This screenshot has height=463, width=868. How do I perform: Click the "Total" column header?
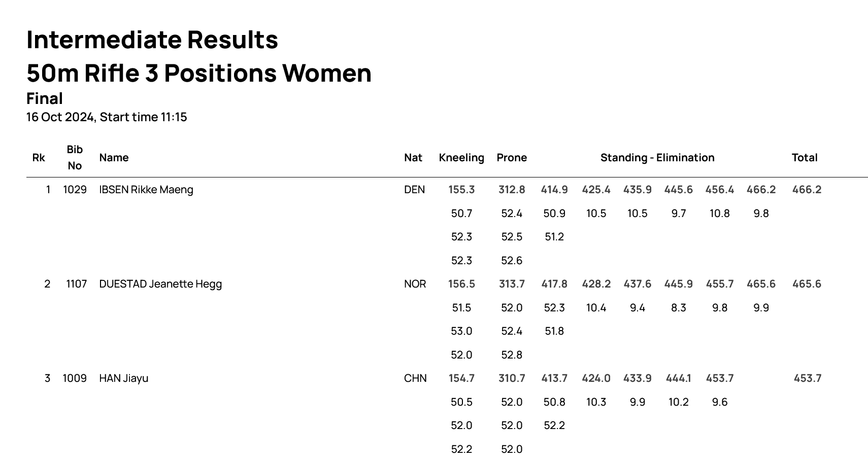tap(805, 158)
